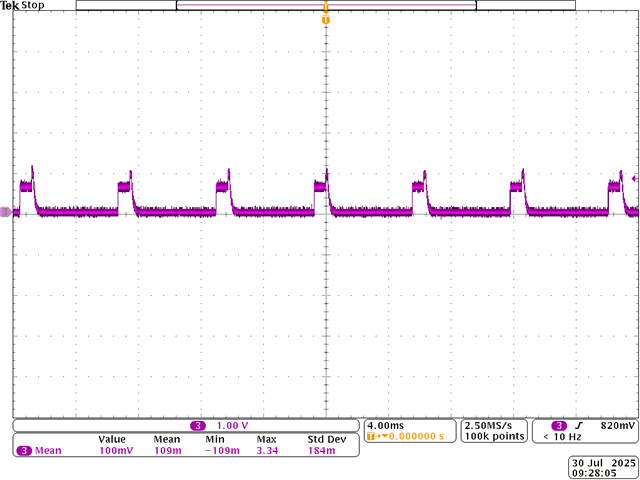Viewport: 640px width, 480px height.
Task: Click the 1.00 V vertical scale readout
Action: click(x=232, y=426)
